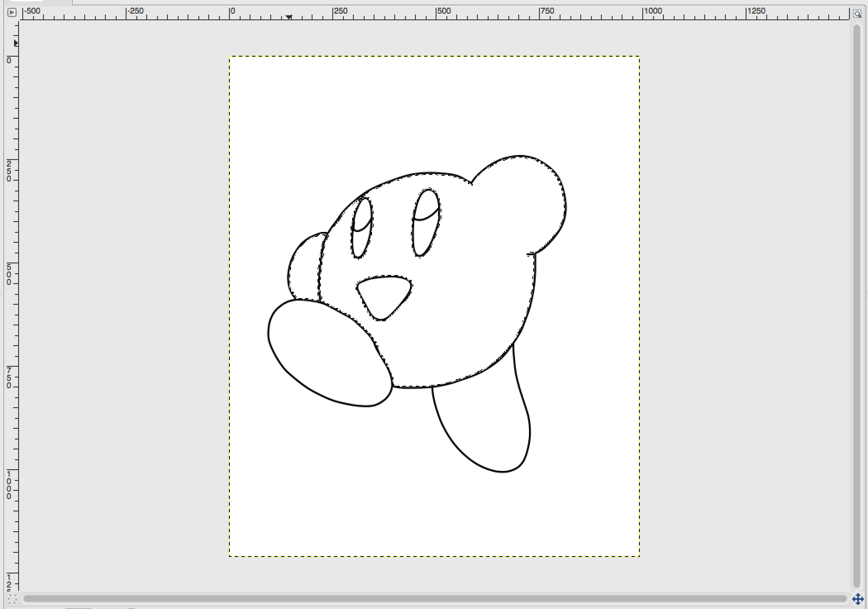The height and width of the screenshot is (609, 868).
Task: Open the navigation preview cross-arrows icon
Action: click(858, 599)
